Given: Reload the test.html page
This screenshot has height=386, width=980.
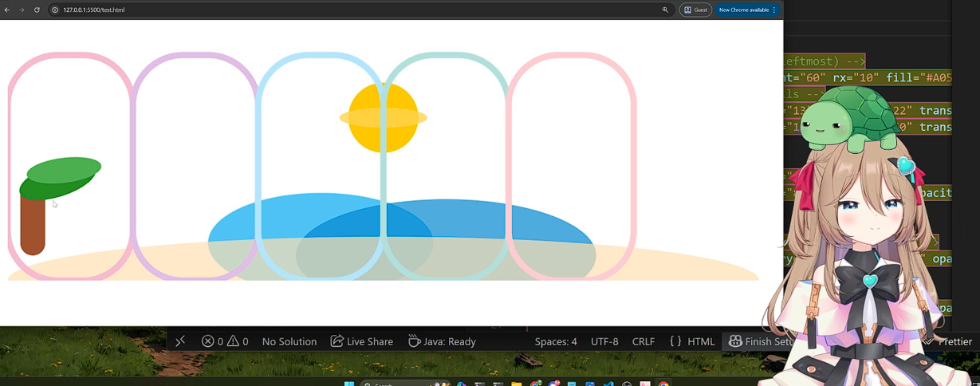Looking at the screenshot, I should click(37, 10).
